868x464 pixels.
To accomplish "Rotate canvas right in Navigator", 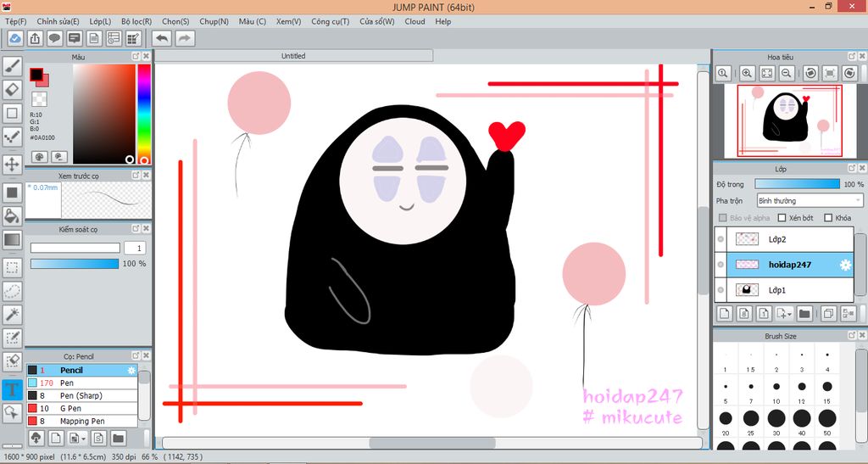I will coord(849,73).
